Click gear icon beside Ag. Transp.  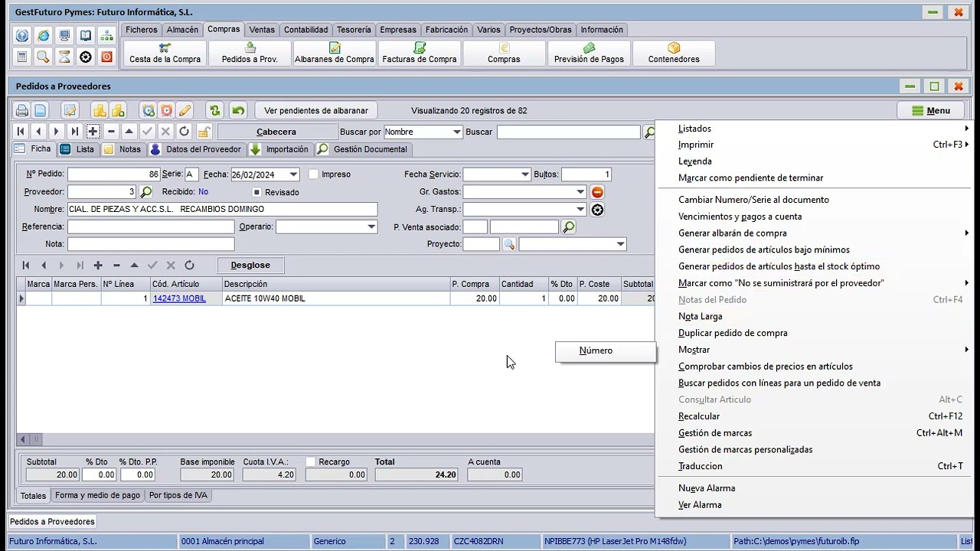point(597,209)
